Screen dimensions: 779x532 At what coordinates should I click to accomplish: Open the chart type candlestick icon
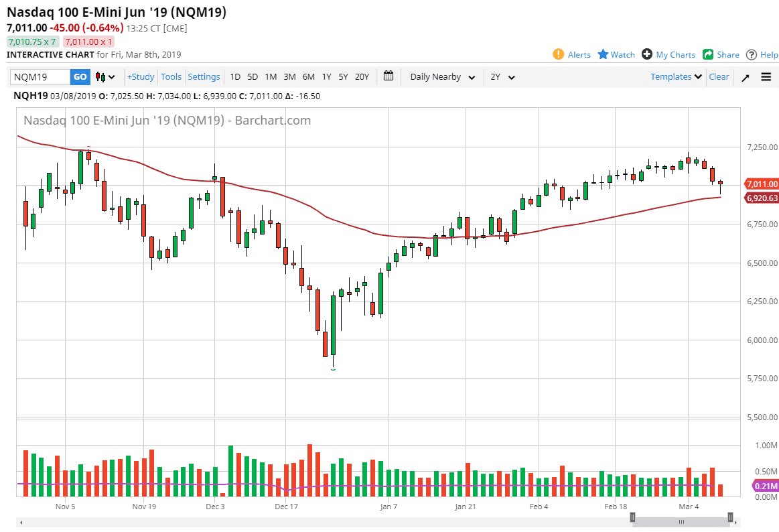[x=98, y=76]
